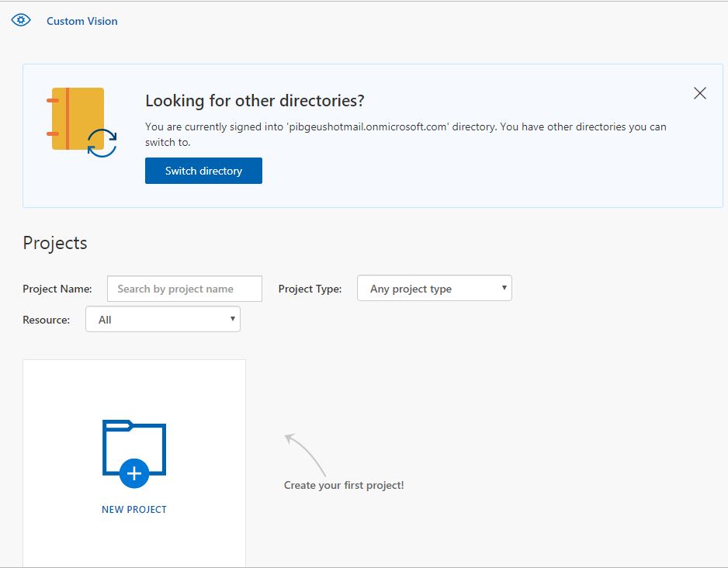728x568 pixels.
Task: Open the Project Type dropdown
Action: point(434,288)
